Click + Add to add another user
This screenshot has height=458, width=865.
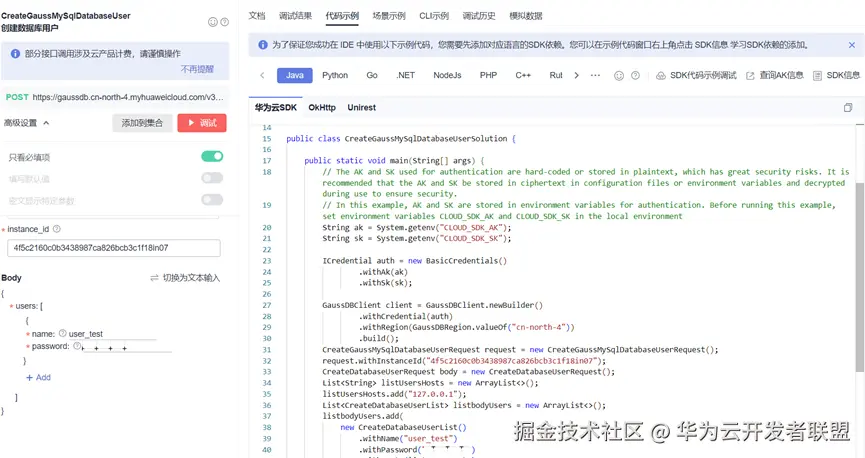point(38,377)
